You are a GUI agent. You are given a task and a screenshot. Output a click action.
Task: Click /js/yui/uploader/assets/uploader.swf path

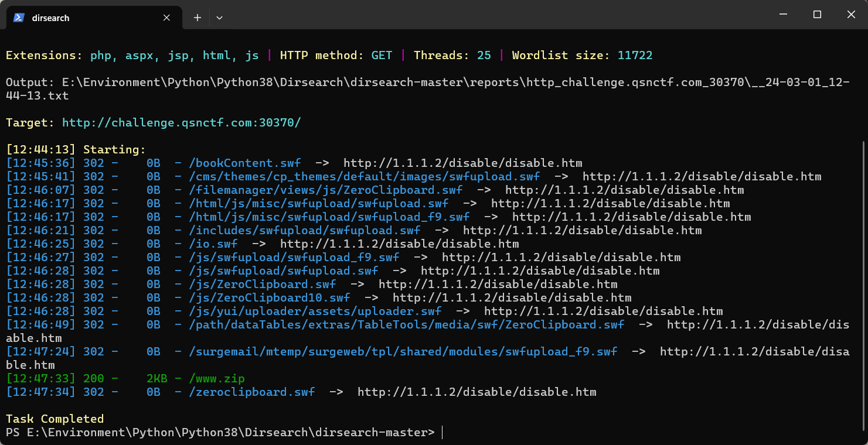pyautogui.click(x=315, y=311)
